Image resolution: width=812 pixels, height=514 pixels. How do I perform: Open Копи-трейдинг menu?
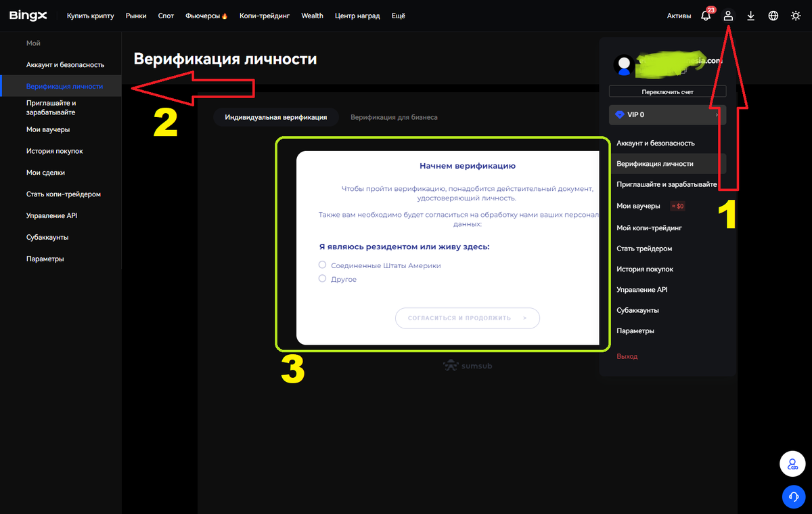(x=265, y=16)
